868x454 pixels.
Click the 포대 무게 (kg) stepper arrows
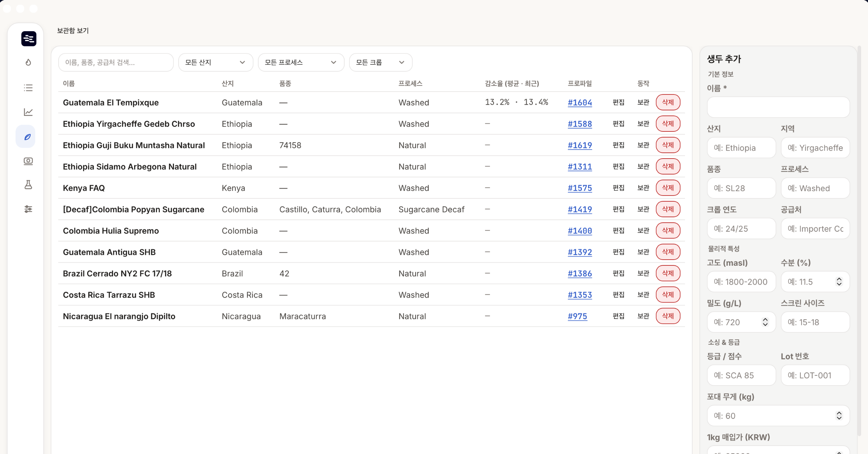click(839, 416)
